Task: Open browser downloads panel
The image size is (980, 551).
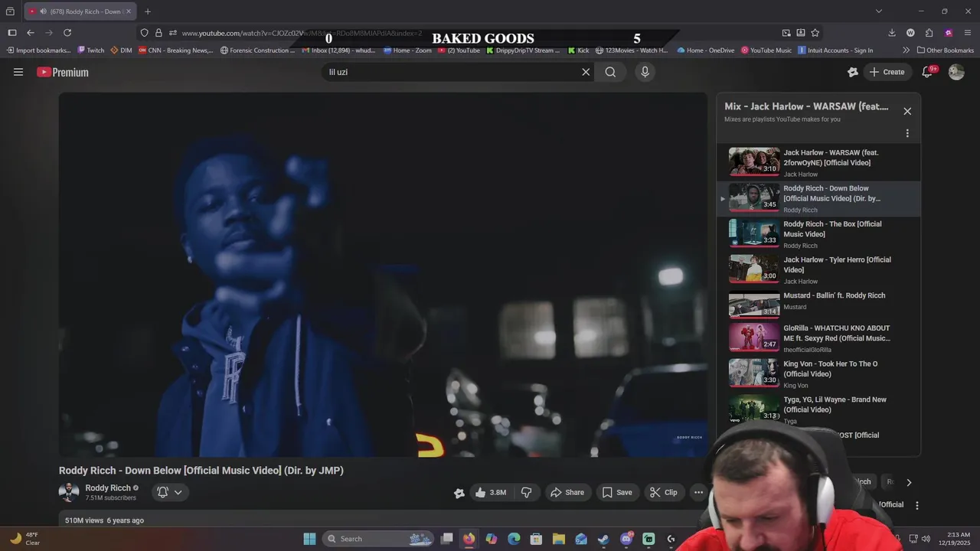Action: point(892,33)
